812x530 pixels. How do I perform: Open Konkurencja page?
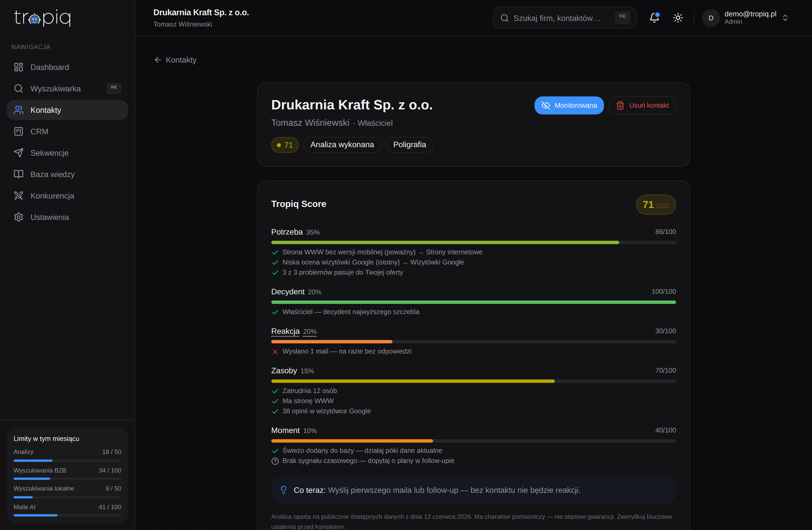67,196
